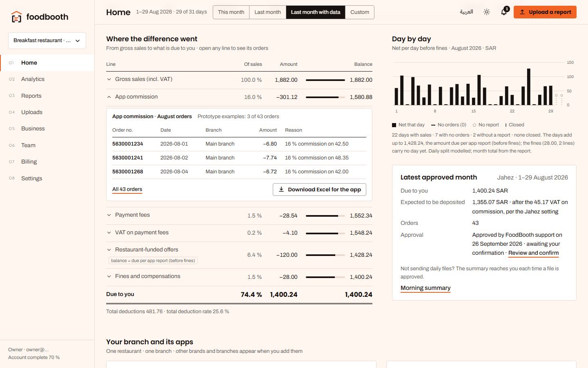Select the This month tab
This screenshot has height=368, width=588.
(231, 12)
